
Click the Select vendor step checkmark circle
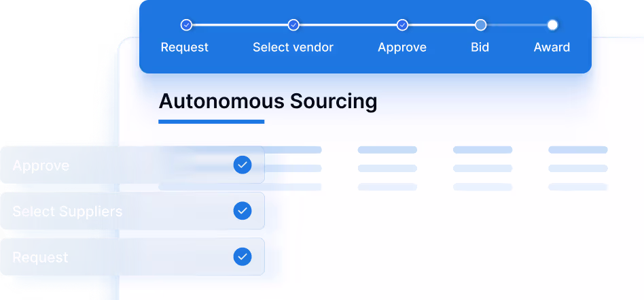(x=293, y=25)
